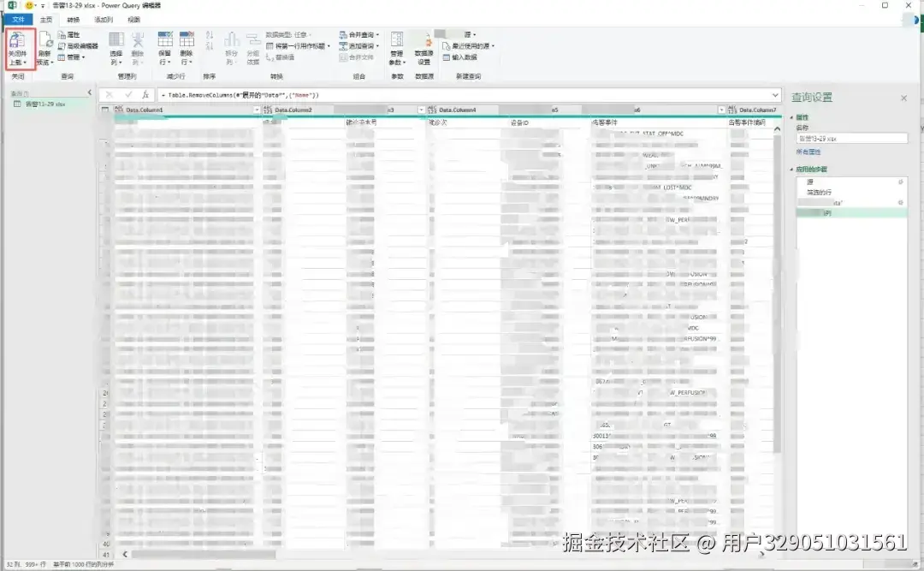Click the gear icon beside the 源 step

[899, 181]
